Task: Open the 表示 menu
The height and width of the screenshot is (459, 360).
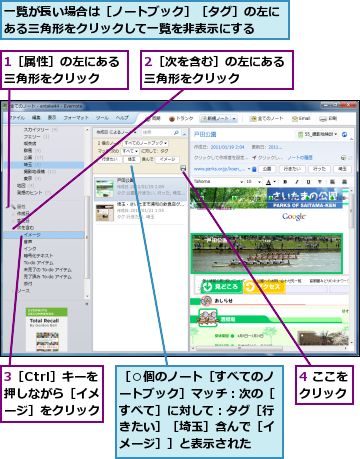Action: (52, 118)
